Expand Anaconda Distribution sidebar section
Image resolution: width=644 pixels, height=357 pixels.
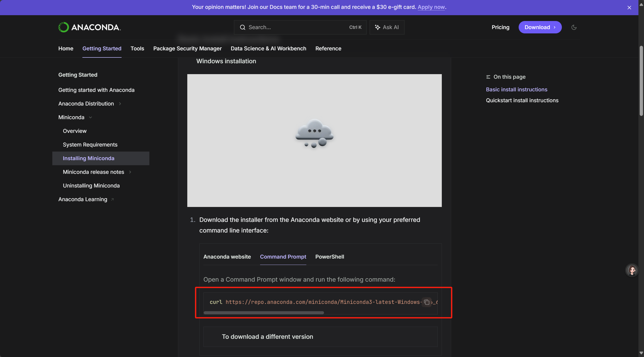click(x=120, y=104)
